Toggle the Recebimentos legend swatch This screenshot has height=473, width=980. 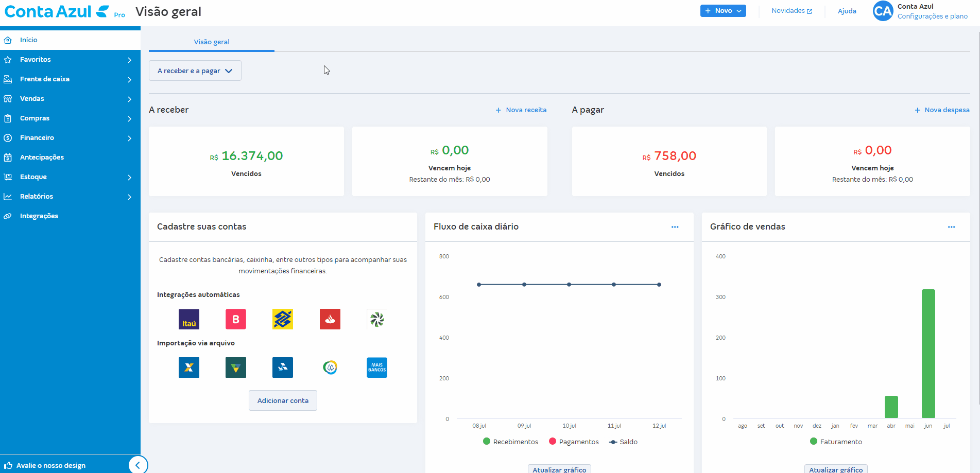click(487, 441)
